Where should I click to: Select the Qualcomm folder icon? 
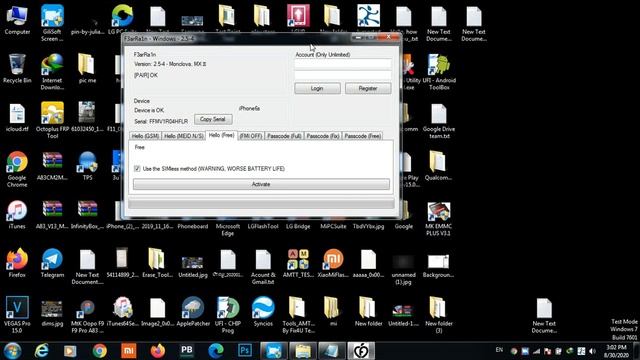click(x=438, y=166)
